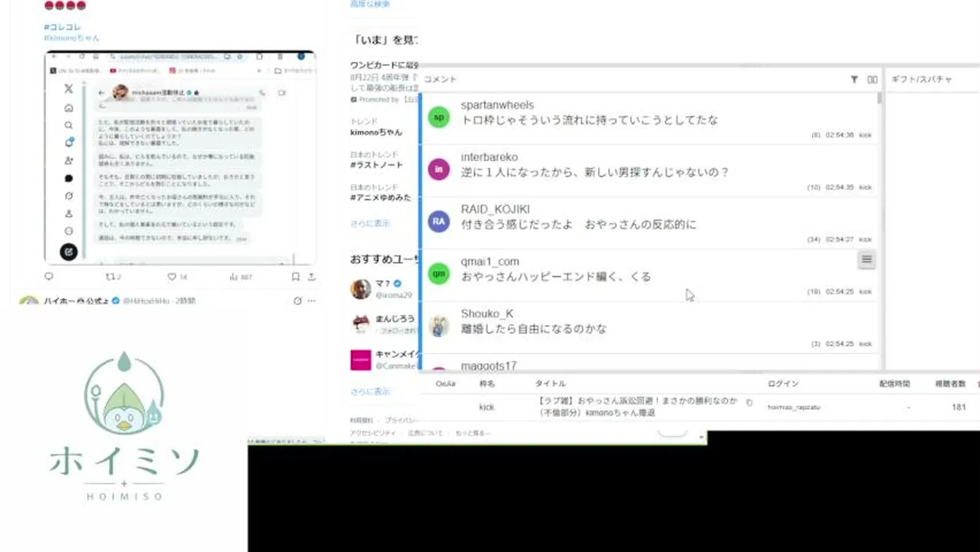Sort by 視聴者数 column header
Image resolution: width=980 pixels, height=552 pixels.
point(950,383)
